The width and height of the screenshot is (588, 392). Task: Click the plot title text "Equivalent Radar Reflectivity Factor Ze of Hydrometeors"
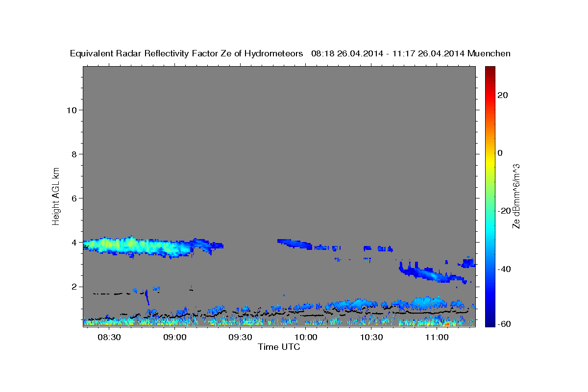coord(187,54)
